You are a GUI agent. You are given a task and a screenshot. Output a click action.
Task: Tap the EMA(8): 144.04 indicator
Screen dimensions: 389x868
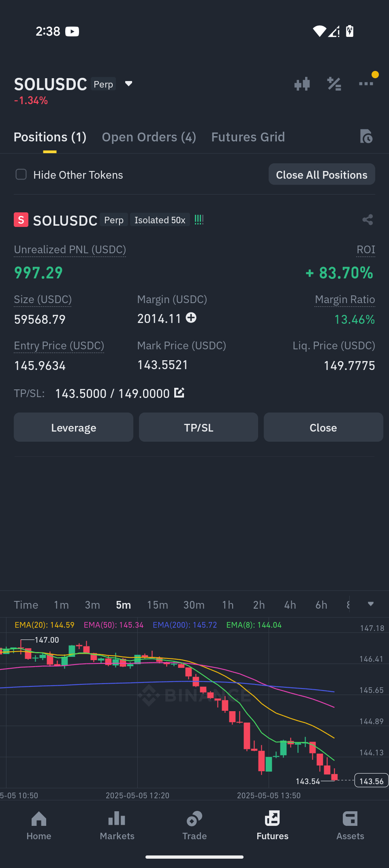254,625
